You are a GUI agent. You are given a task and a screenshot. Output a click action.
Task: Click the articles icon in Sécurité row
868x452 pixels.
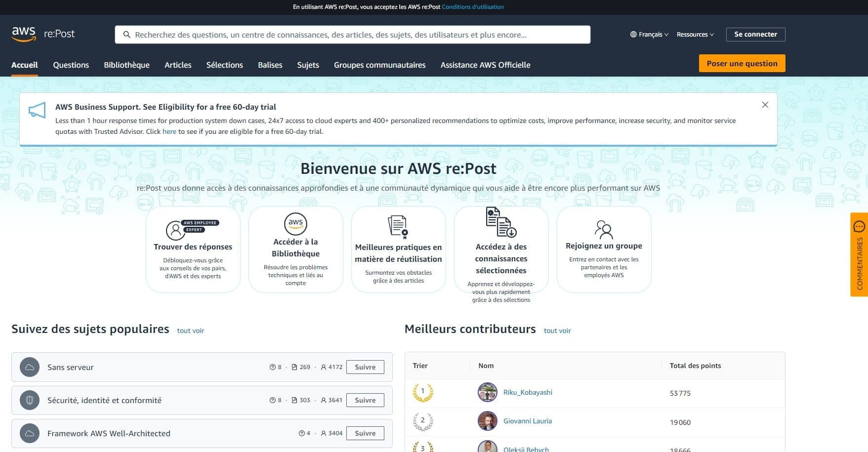pos(294,400)
